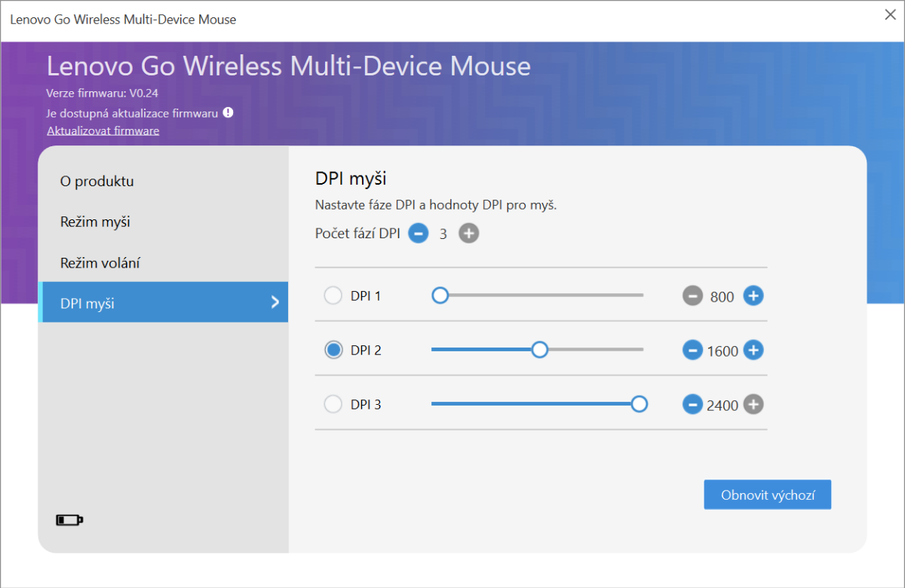Choose the DPI 3 radio option
The width and height of the screenshot is (905, 588).
333,405
